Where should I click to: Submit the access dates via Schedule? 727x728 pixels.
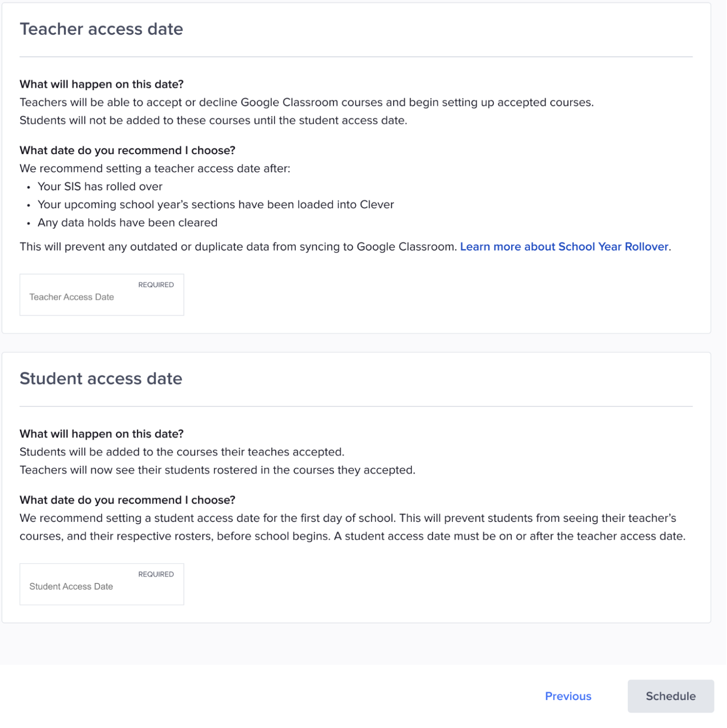point(670,696)
